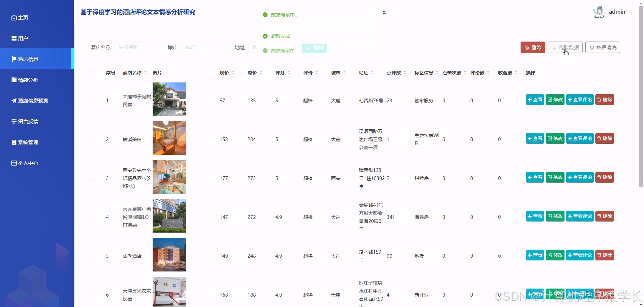644x307 pixels.
Task: Click 删除 for 楠溪美宿 row
Action: [605, 138]
